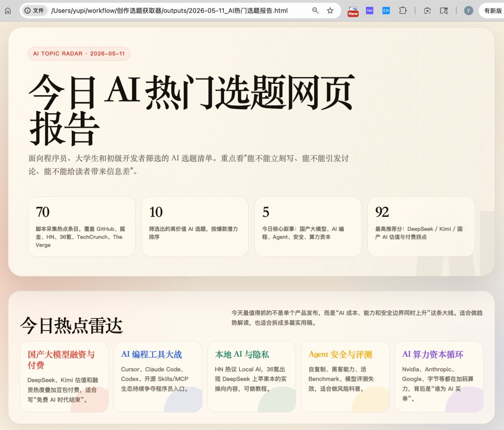The height and width of the screenshot is (430, 504).
Task: Click description "Cursor、Claude Code、Codex"
Action: [155, 379]
